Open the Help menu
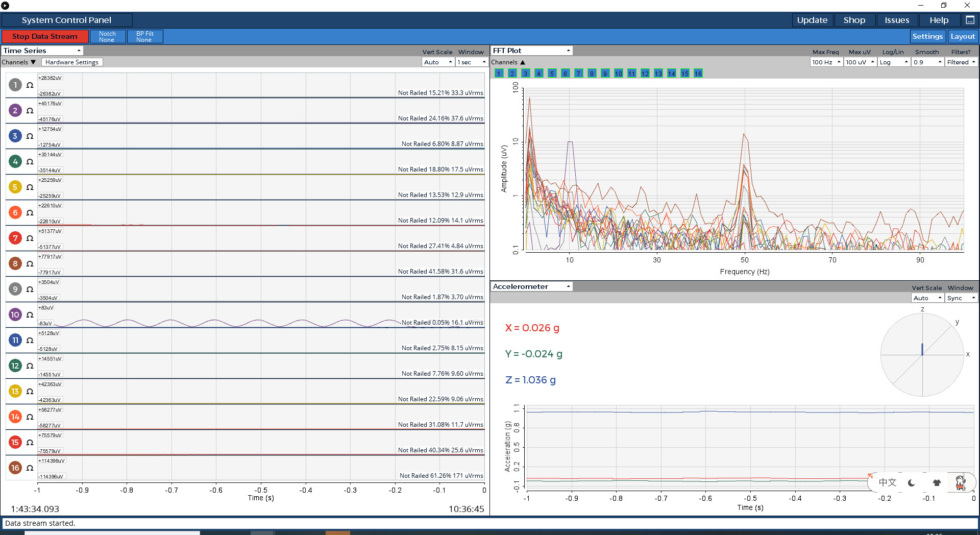Image resolution: width=980 pixels, height=535 pixels. point(939,20)
